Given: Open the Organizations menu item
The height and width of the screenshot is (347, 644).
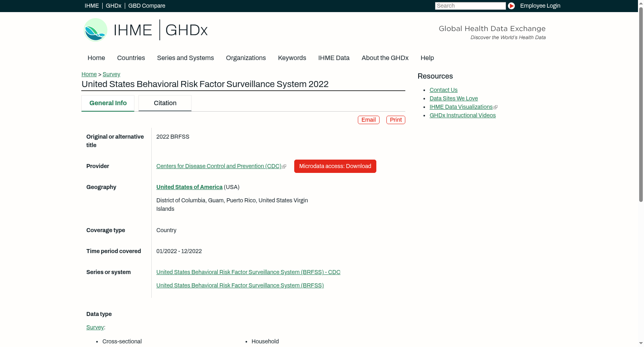Looking at the screenshot, I should pyautogui.click(x=246, y=58).
